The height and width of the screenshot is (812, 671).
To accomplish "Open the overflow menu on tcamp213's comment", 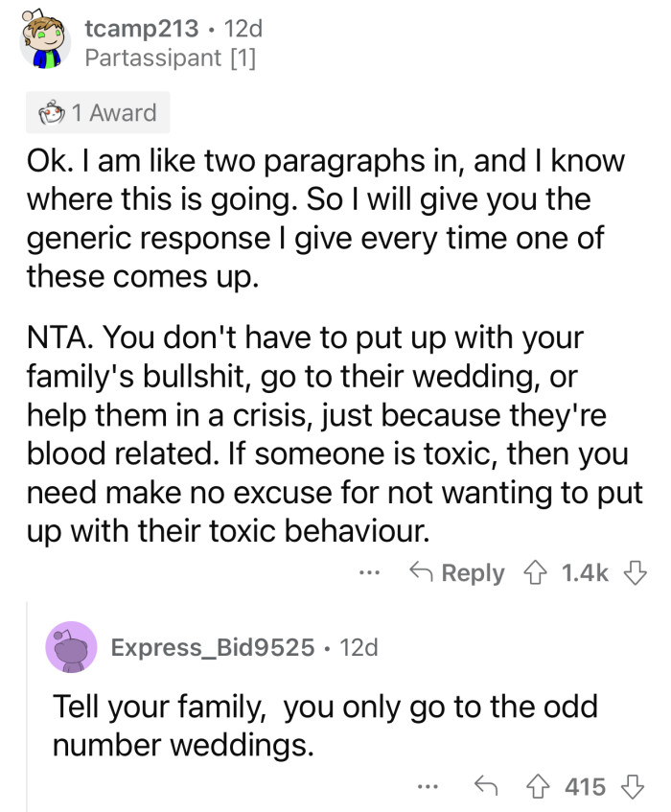I will click(x=370, y=572).
